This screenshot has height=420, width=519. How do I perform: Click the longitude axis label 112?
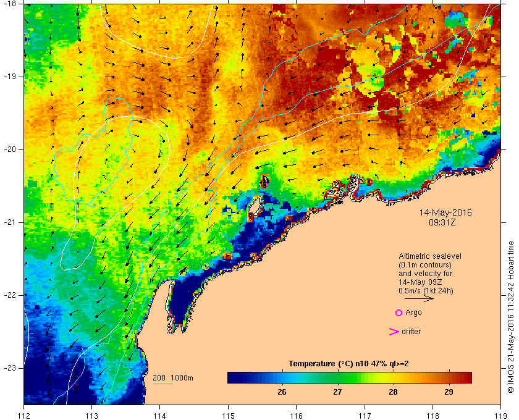[24, 416]
